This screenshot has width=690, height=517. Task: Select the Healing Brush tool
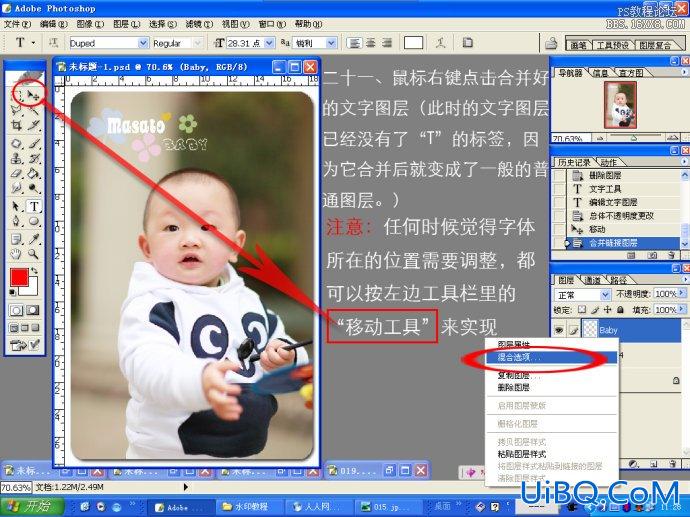pos(17,143)
